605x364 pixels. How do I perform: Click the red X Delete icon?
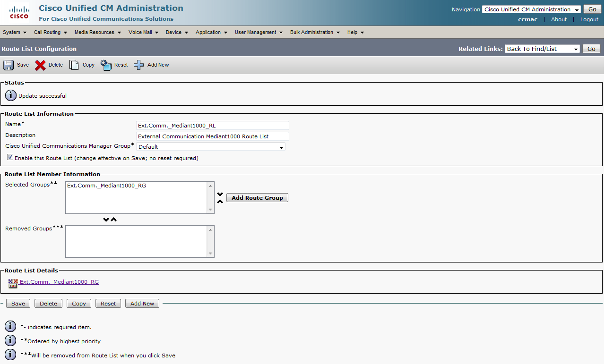(41, 65)
